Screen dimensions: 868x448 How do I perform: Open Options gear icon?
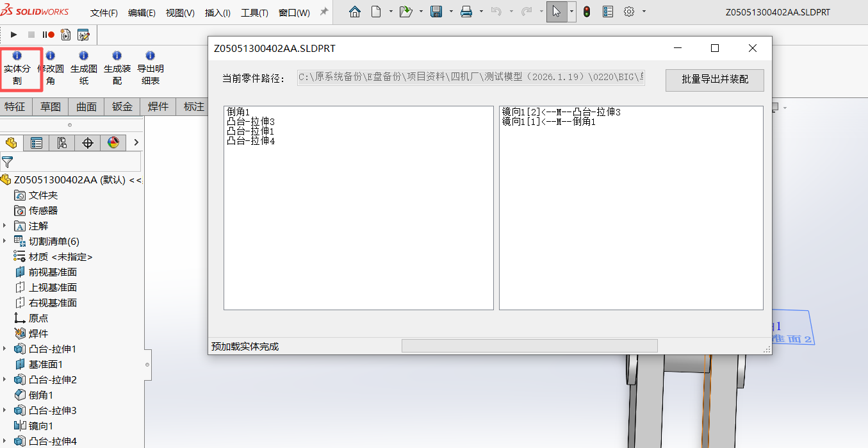629,12
